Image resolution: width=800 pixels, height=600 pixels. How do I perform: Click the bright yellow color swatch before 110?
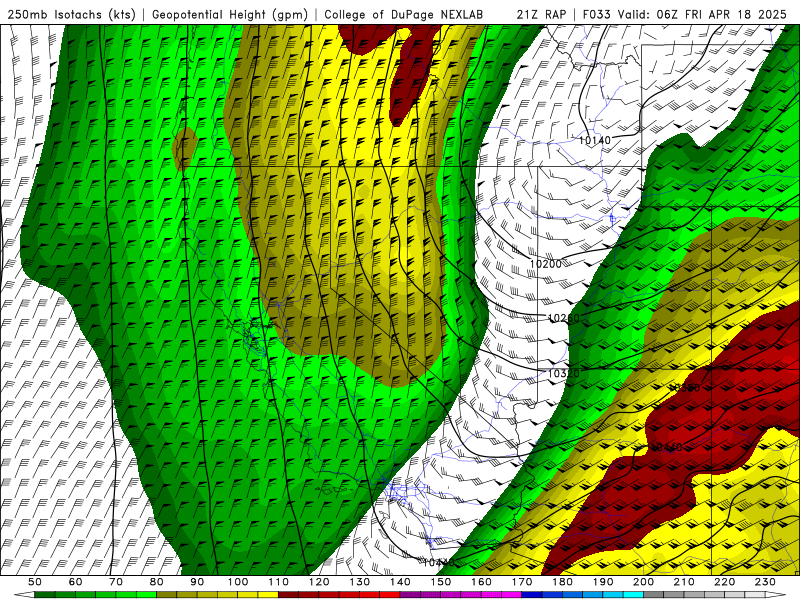coord(268,595)
